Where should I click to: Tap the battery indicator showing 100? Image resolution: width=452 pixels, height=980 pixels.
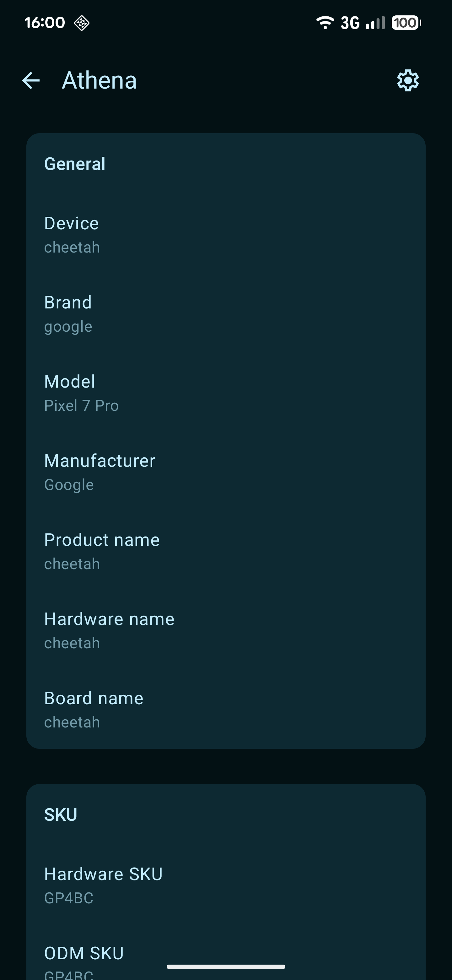406,23
